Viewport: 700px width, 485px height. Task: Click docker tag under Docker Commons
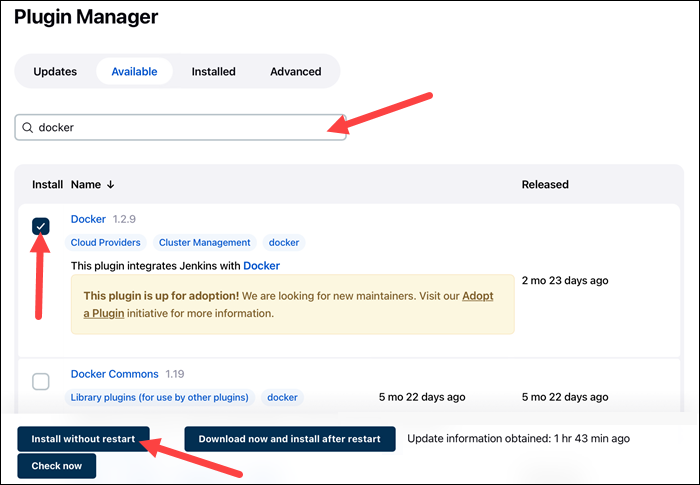tap(282, 397)
